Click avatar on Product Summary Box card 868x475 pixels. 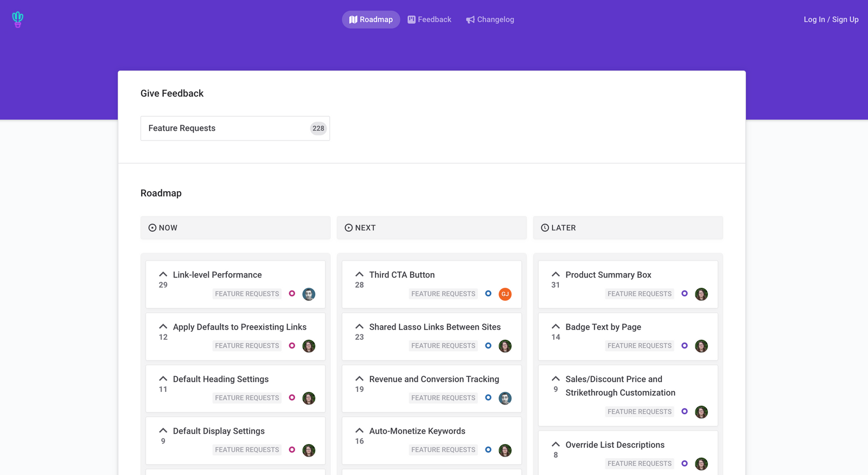[x=701, y=294]
